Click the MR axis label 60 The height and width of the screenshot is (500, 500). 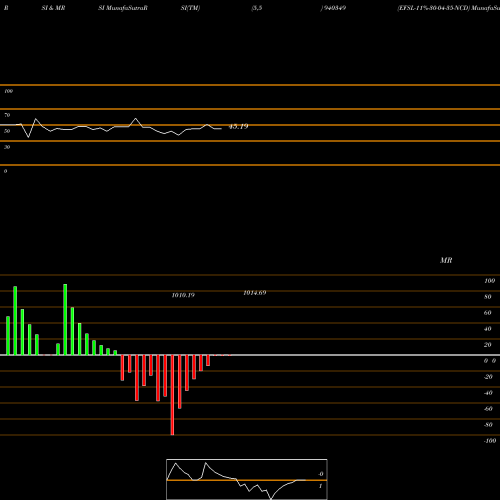click(x=488, y=313)
